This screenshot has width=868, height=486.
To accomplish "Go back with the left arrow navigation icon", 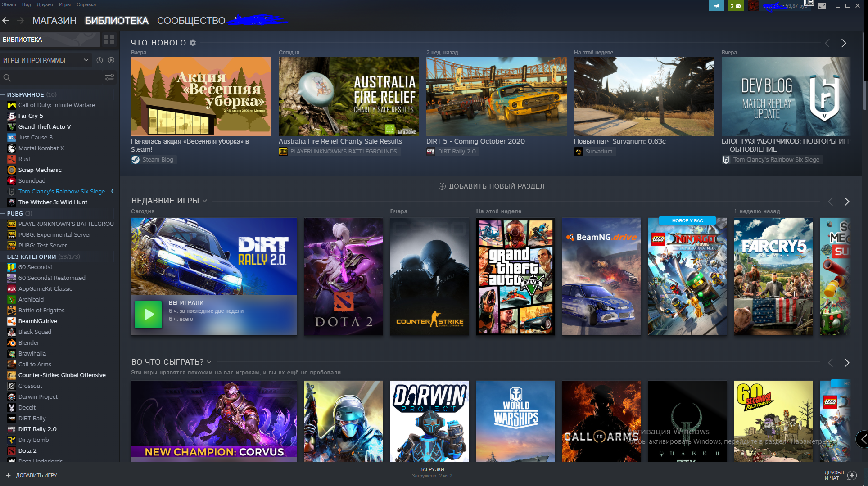I will 6,21.
